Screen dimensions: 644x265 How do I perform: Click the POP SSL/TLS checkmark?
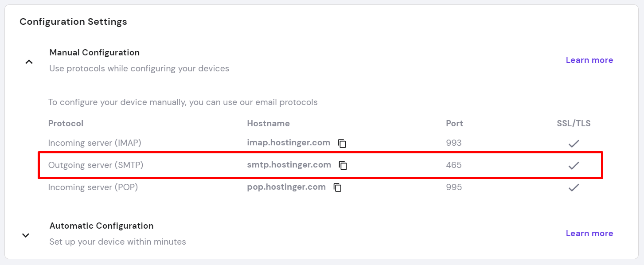point(574,187)
